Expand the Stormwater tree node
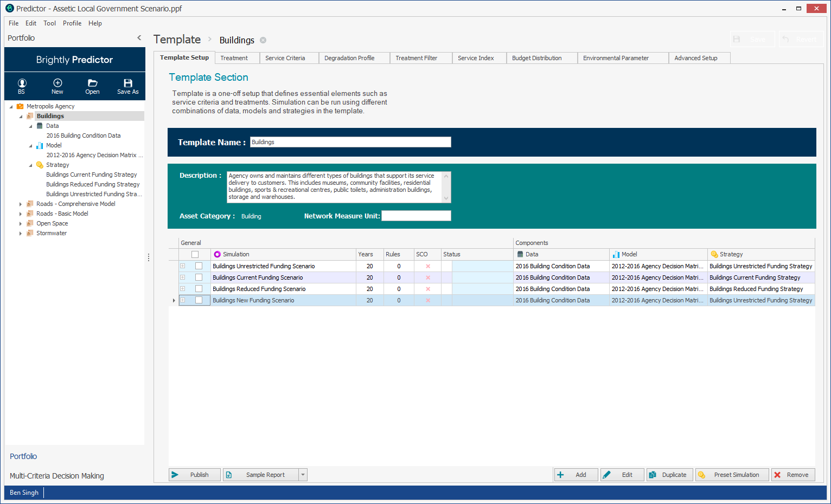The image size is (831, 504). pyautogui.click(x=21, y=234)
